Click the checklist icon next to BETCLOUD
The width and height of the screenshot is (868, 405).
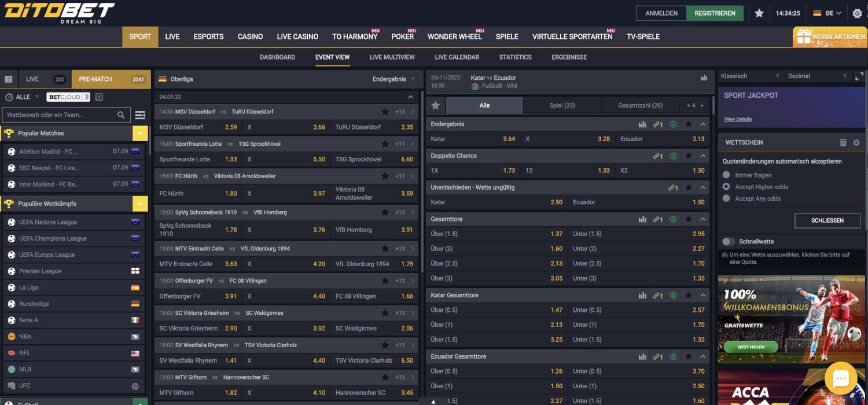99,97
